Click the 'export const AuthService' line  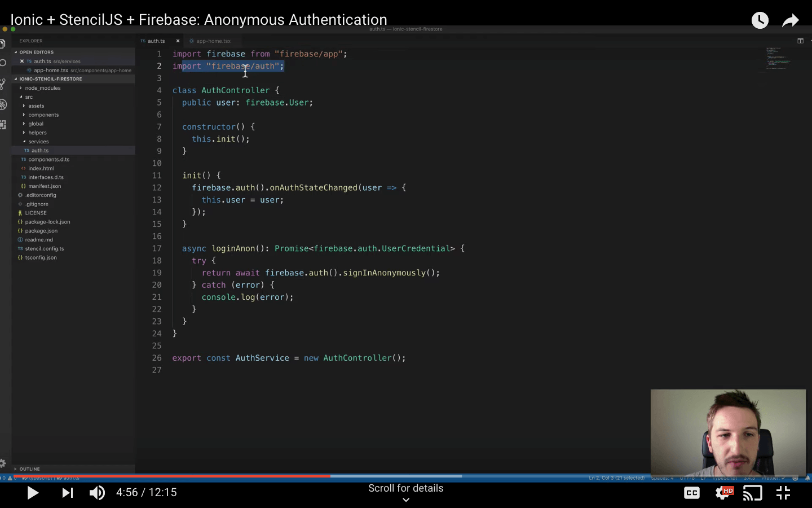pyautogui.click(x=289, y=358)
